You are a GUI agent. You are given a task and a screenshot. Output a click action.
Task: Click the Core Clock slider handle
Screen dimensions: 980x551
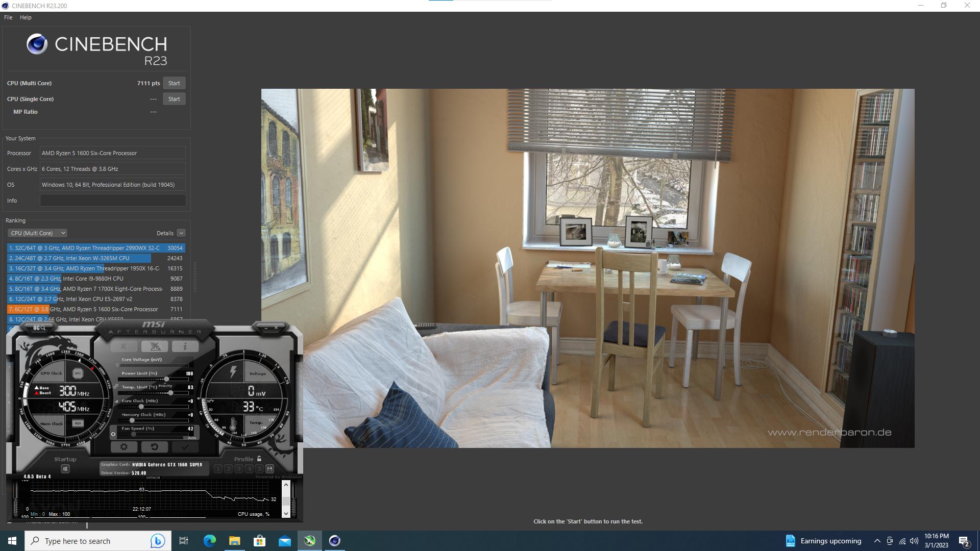click(141, 407)
